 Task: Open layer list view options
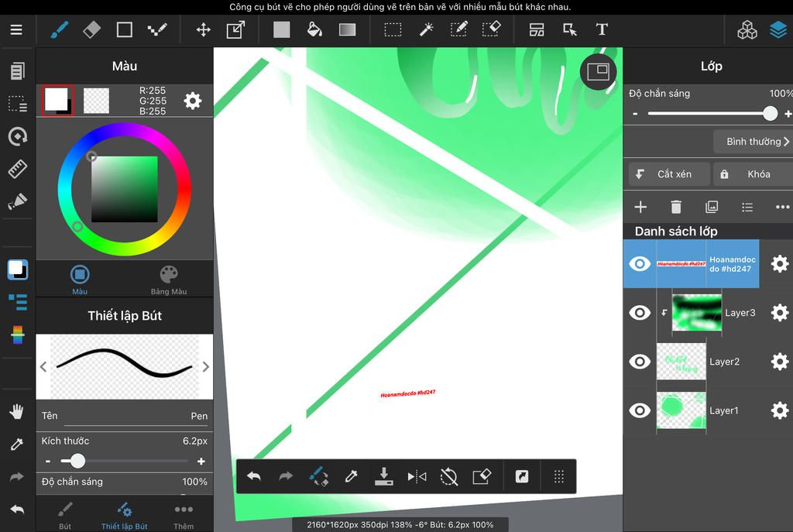tap(747, 207)
